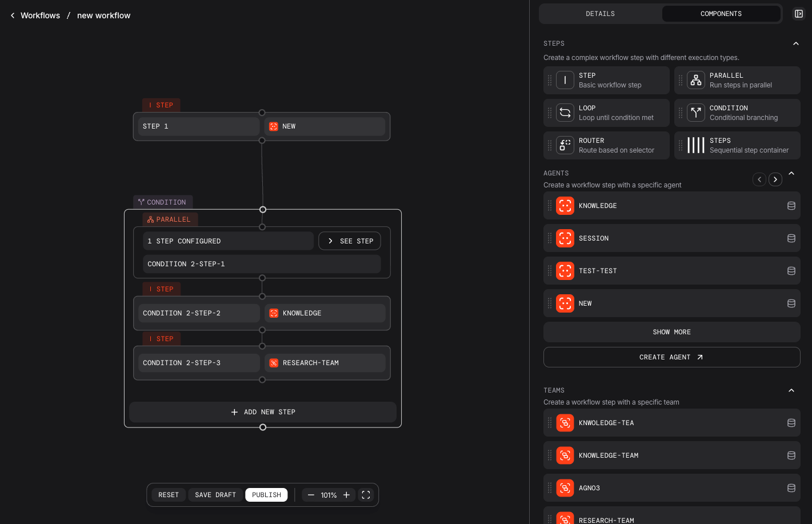Click the SESSION agent orange icon
The height and width of the screenshot is (524, 812).
tap(565, 238)
